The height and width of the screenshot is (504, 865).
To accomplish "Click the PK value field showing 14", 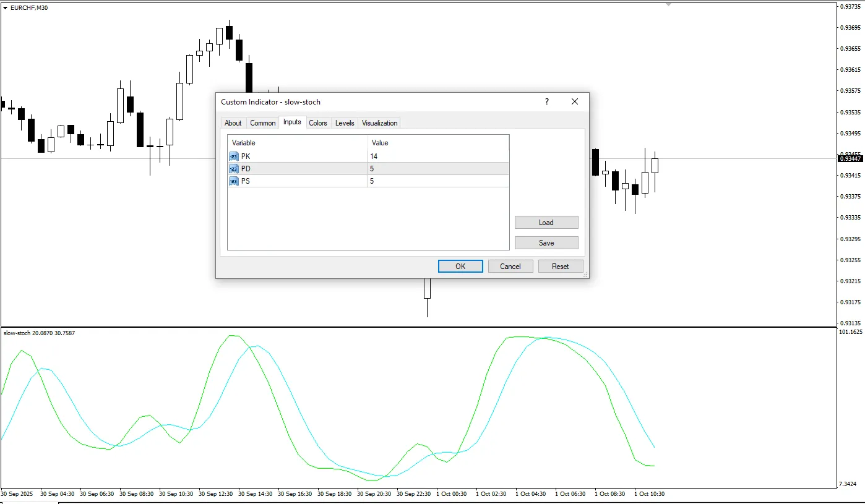I will click(x=437, y=156).
